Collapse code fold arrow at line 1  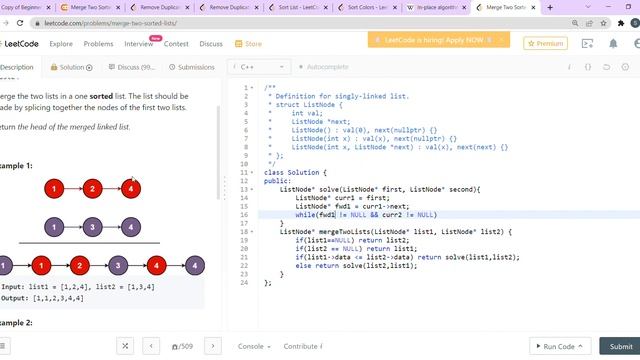pyautogui.click(x=252, y=88)
